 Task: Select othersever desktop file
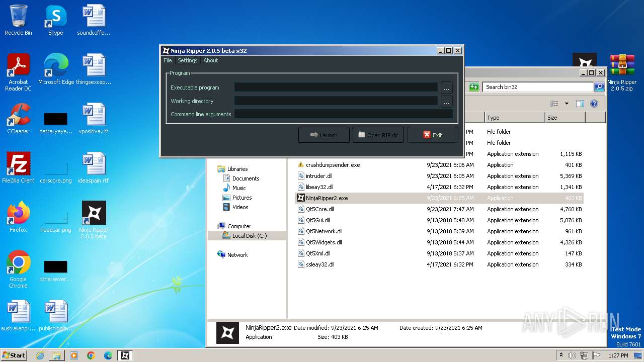pos(56,270)
